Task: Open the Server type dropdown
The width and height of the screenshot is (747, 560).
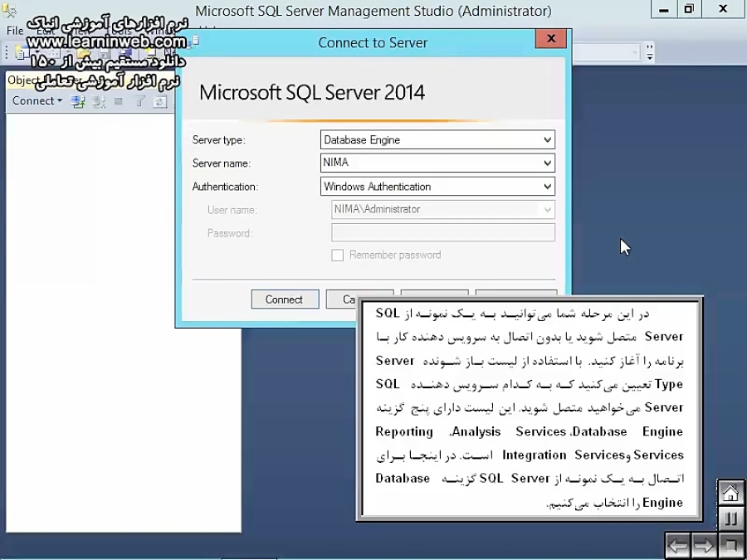Action: pos(548,140)
